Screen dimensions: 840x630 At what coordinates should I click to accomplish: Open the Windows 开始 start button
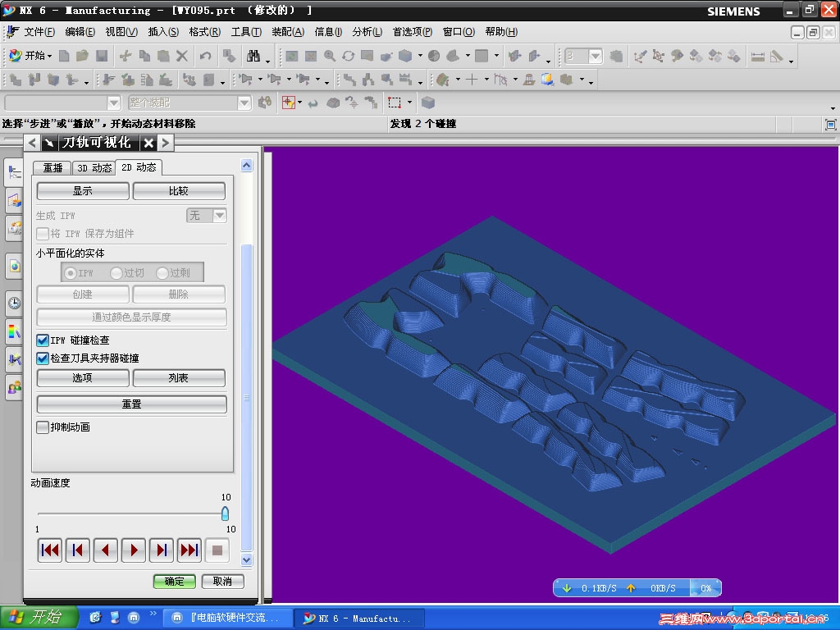[x=39, y=617]
